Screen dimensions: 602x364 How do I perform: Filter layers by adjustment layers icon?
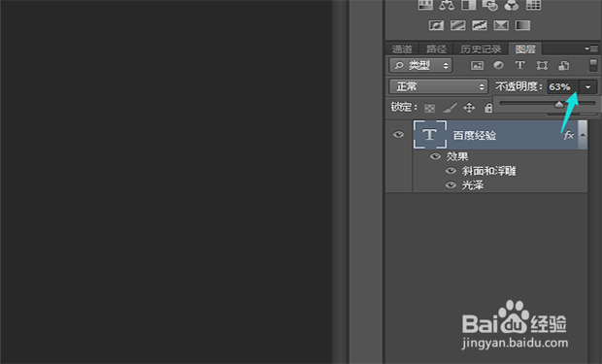coord(498,65)
